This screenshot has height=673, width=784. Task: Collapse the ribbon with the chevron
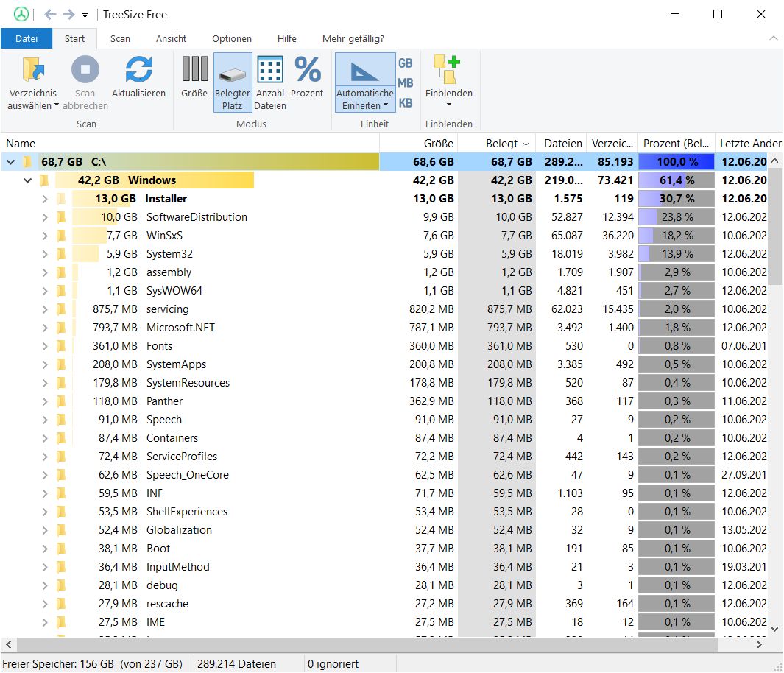coord(773,38)
